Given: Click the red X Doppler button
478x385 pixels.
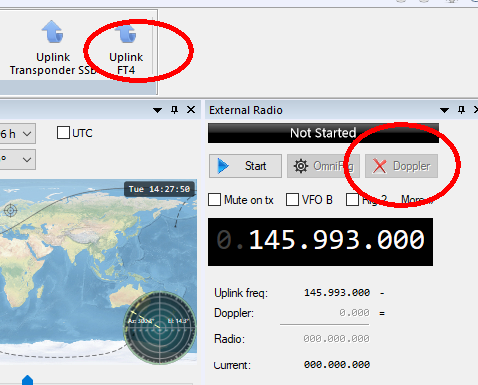Looking at the screenshot, I should pos(401,166).
